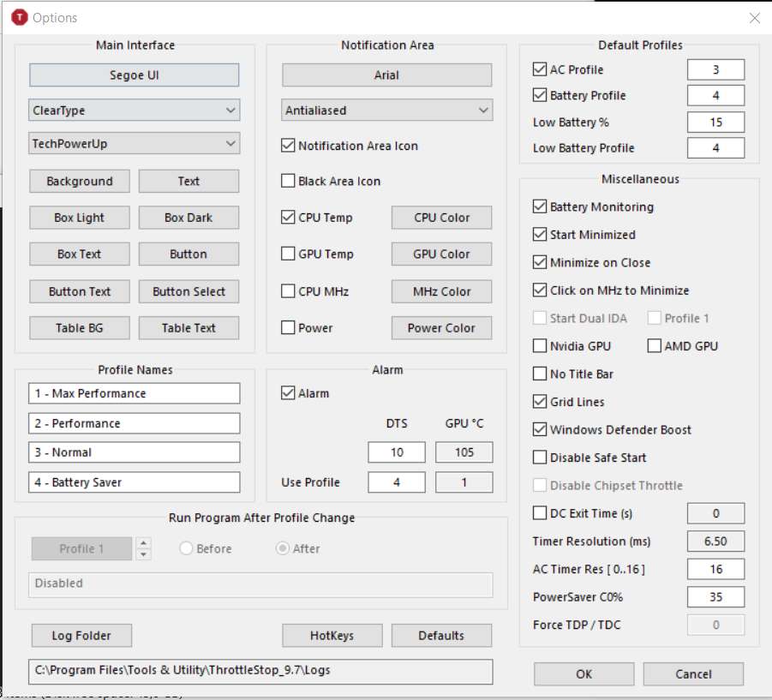Click the '3 - Normal' profile name field

point(134,452)
